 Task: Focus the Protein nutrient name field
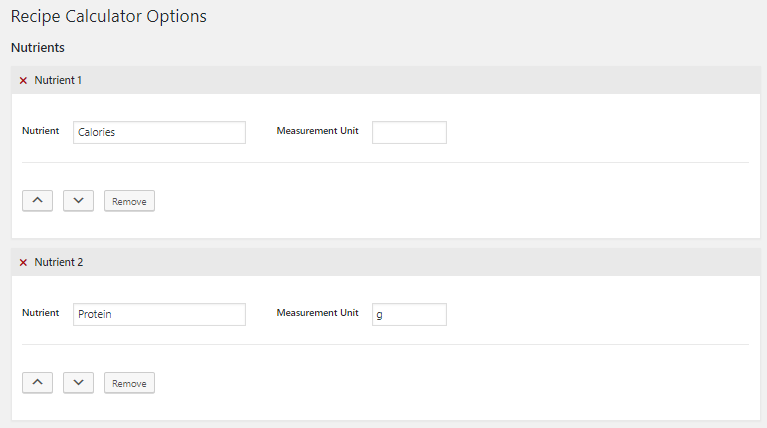pyautogui.click(x=159, y=315)
